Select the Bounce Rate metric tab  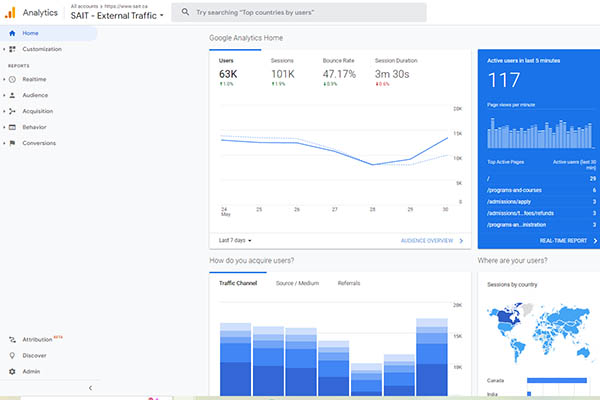coord(339,72)
